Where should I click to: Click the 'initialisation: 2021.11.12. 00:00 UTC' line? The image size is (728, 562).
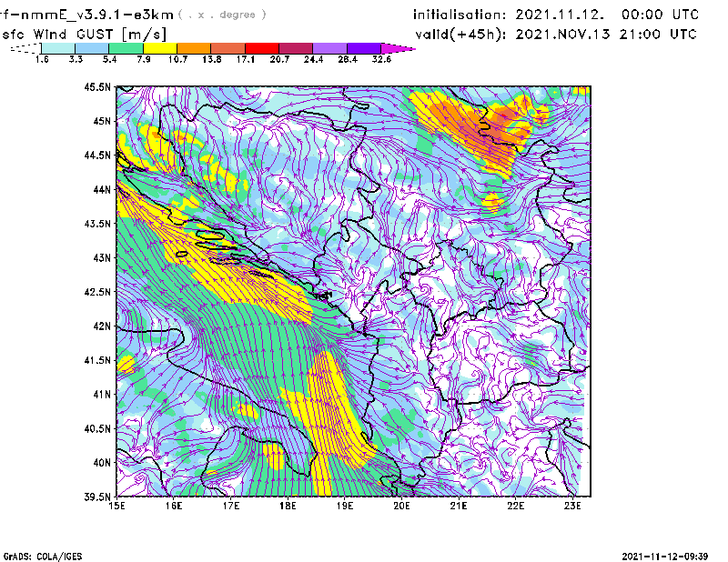coord(556,15)
